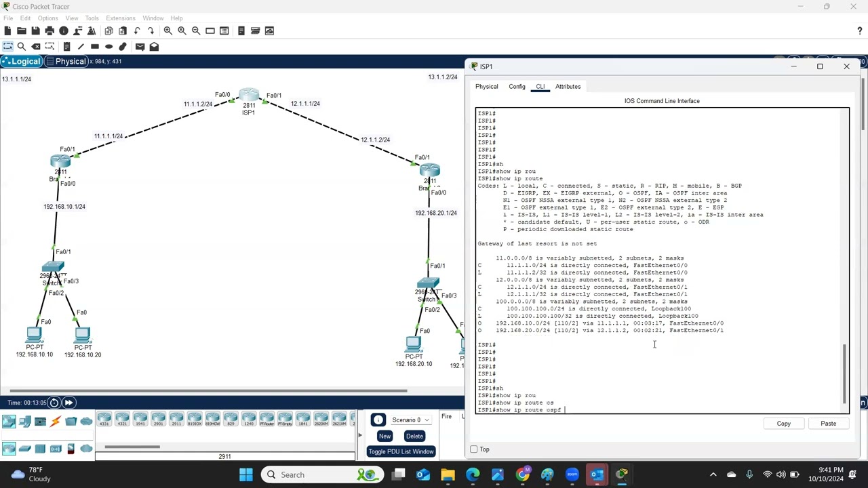Toggle the Top checkbox in ISP1 window
The height and width of the screenshot is (488, 868).
pos(474,449)
